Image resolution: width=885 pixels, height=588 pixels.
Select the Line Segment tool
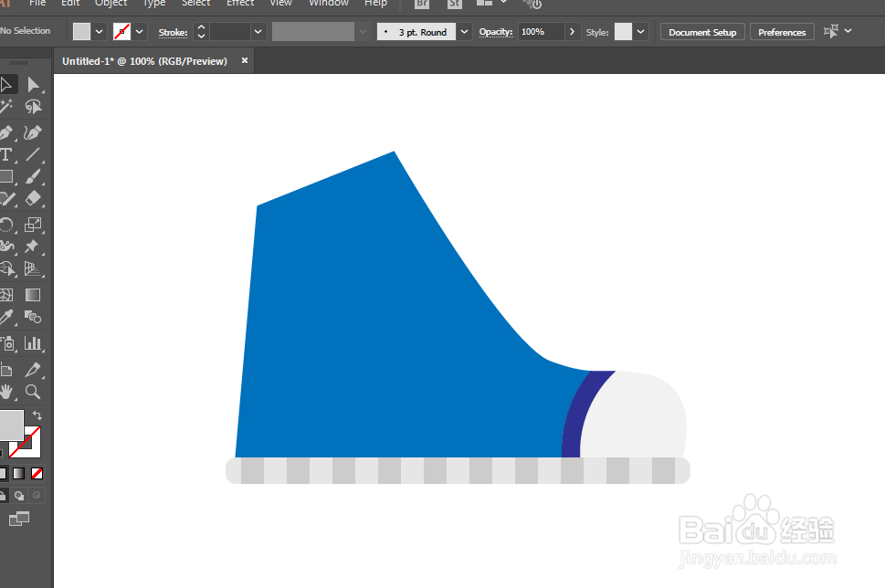(33, 154)
